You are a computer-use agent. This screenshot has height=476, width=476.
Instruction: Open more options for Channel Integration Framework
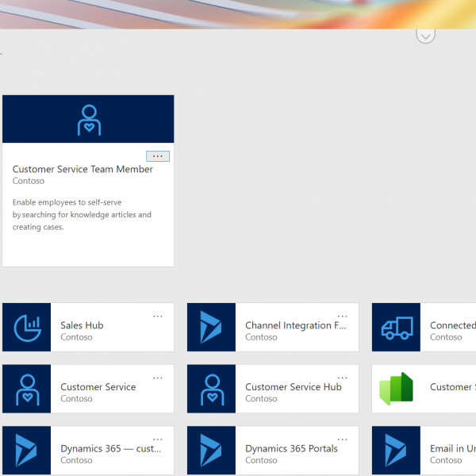tap(342, 317)
